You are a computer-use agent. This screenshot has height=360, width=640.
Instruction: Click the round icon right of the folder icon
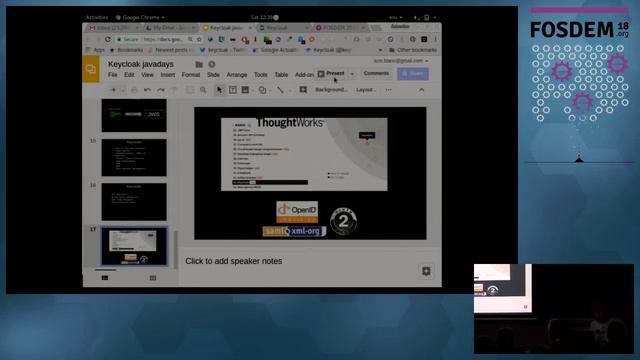(212, 64)
